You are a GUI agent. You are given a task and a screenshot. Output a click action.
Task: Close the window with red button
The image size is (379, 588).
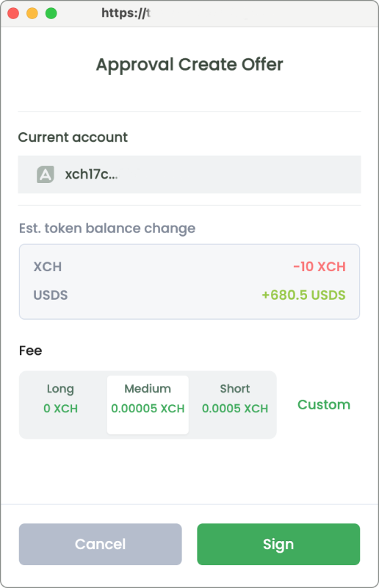coord(13,13)
